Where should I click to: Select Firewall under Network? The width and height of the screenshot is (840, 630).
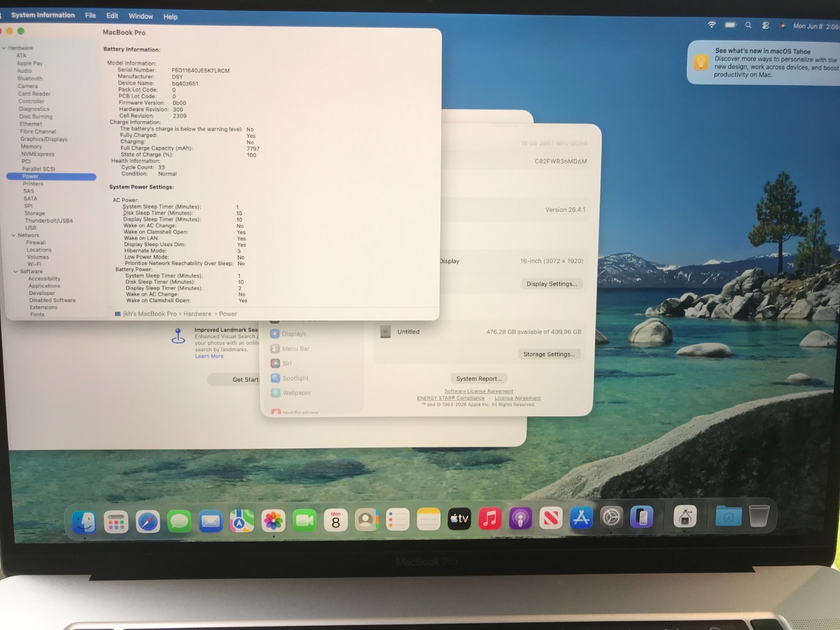tap(36, 243)
